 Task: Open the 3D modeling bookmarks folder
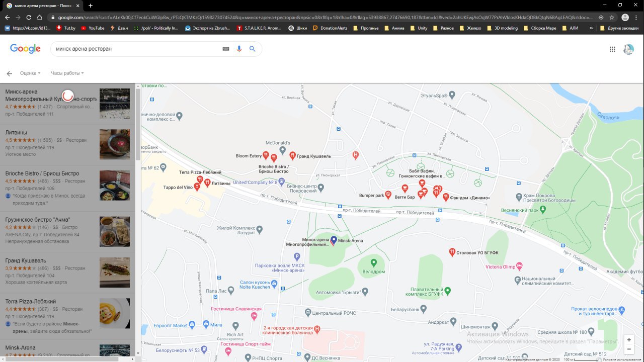[502, 28]
